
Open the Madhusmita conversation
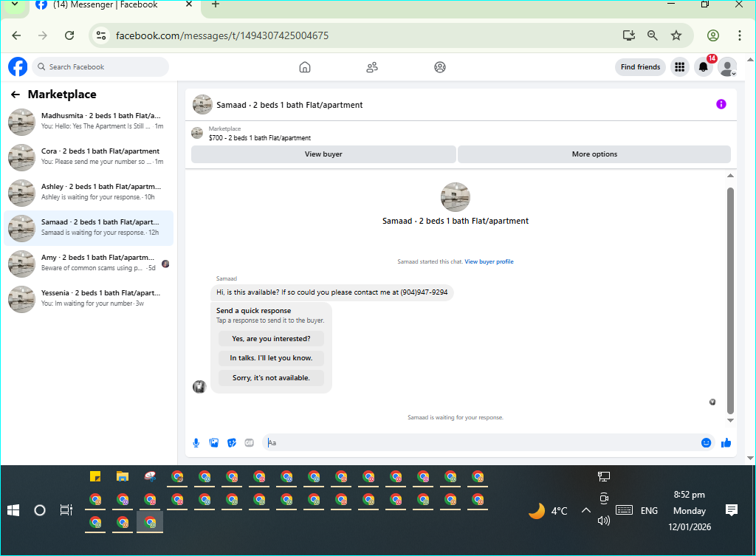click(89, 122)
